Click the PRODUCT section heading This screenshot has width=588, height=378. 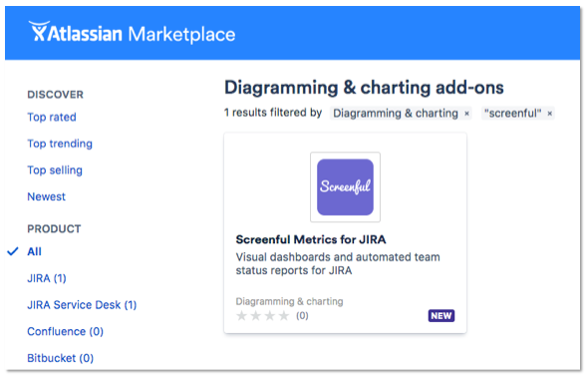pyautogui.click(x=54, y=229)
